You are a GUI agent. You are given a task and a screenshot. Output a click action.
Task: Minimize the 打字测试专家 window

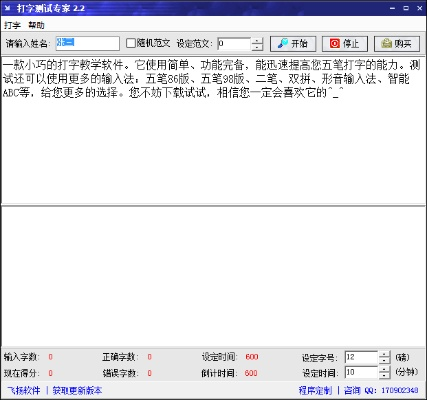pos(392,8)
